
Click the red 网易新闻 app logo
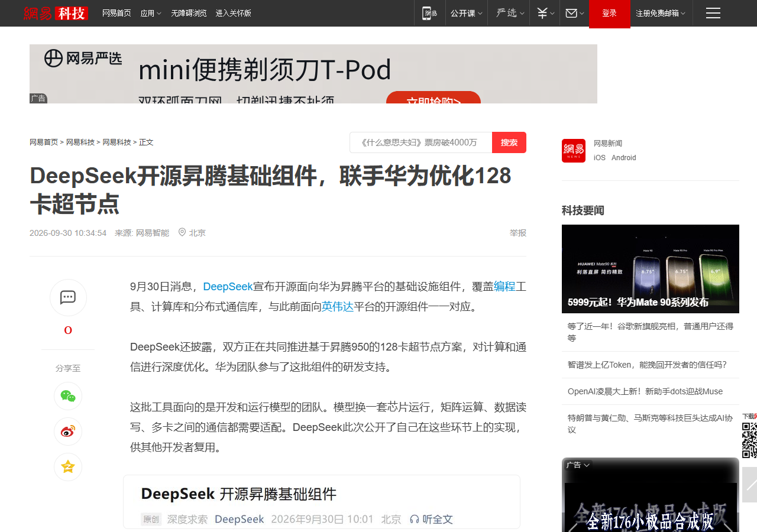[x=574, y=151]
